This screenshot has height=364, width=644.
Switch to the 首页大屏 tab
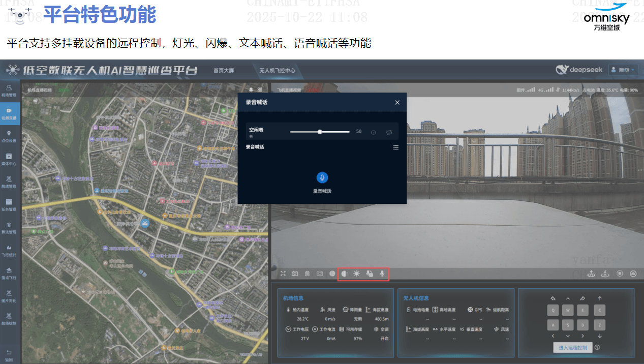point(224,71)
